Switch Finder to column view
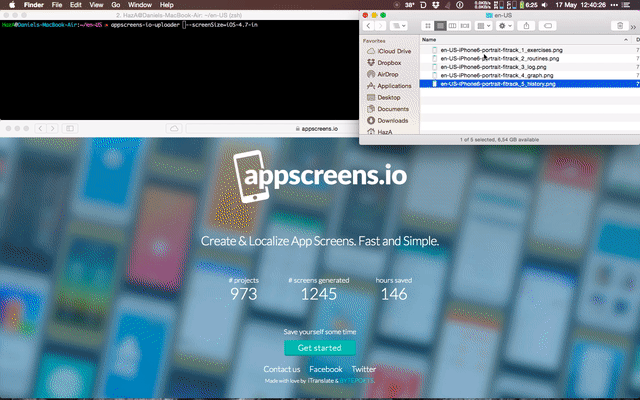640x400 pixels. pos(452,26)
